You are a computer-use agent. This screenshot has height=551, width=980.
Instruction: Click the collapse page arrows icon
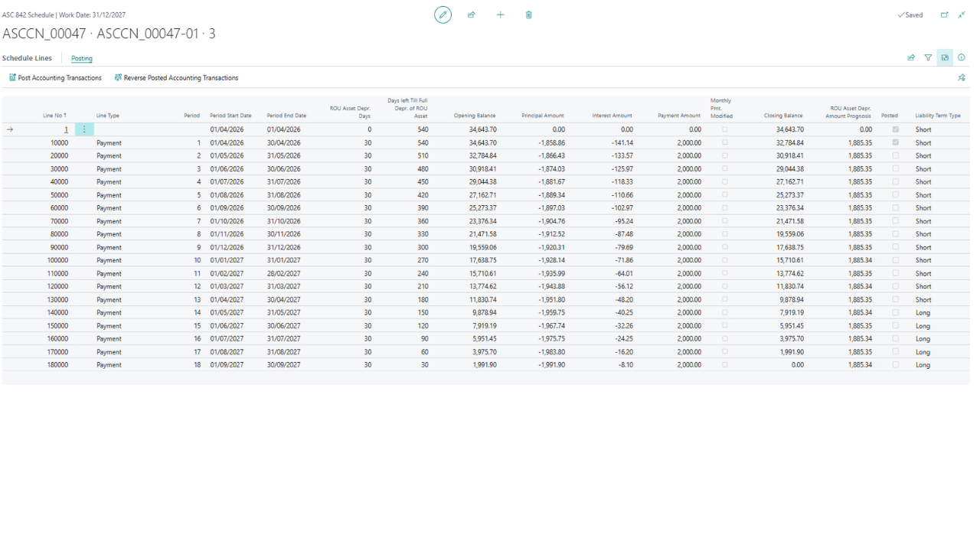pyautogui.click(x=962, y=15)
